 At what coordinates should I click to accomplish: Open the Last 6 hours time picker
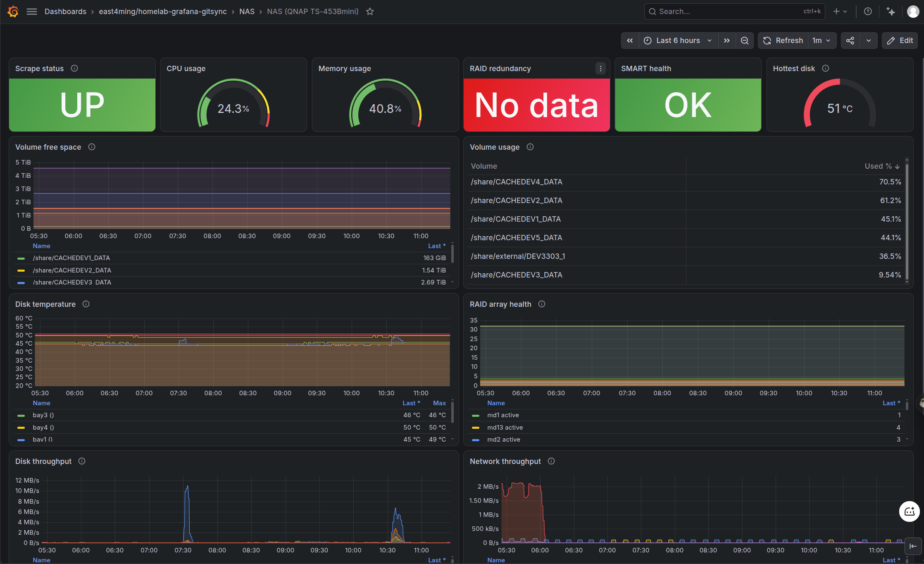pos(678,41)
